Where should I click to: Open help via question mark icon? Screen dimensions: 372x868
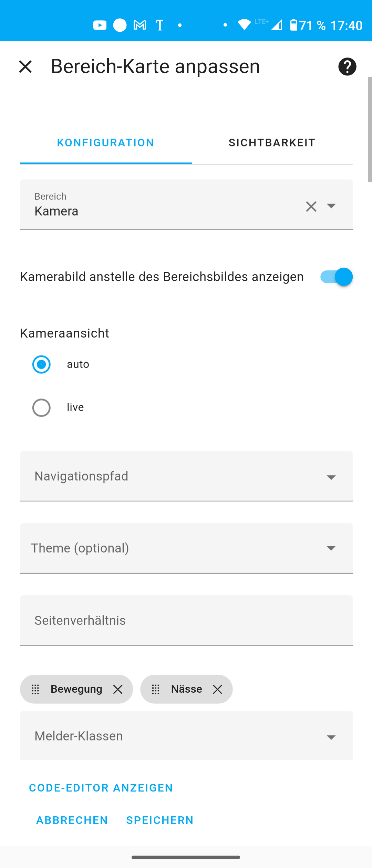click(x=347, y=66)
